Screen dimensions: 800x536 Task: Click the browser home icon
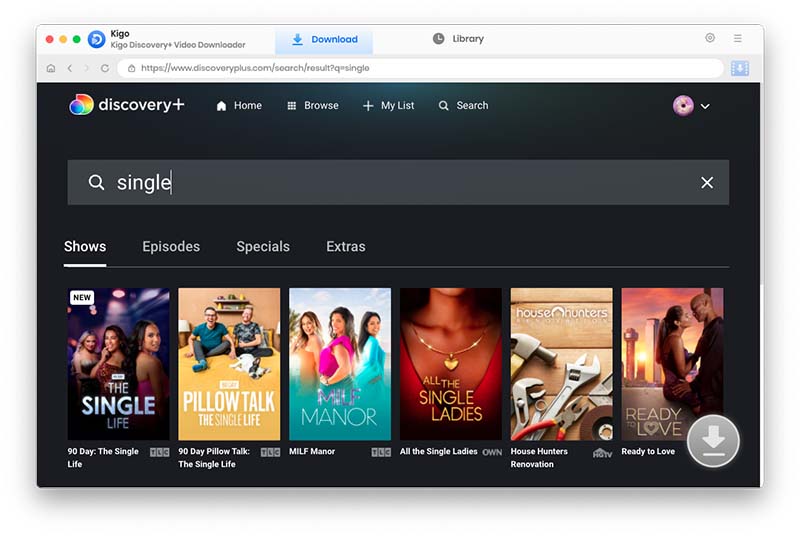click(51, 68)
